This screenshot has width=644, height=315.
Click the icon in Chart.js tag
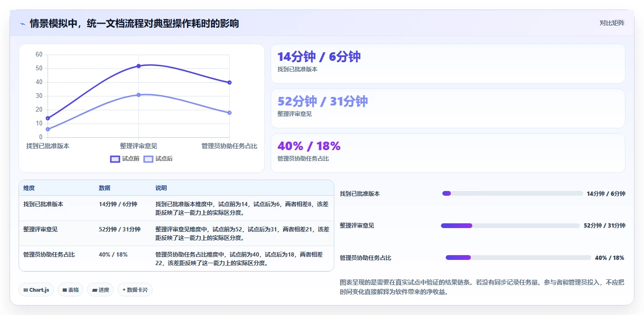click(26, 290)
